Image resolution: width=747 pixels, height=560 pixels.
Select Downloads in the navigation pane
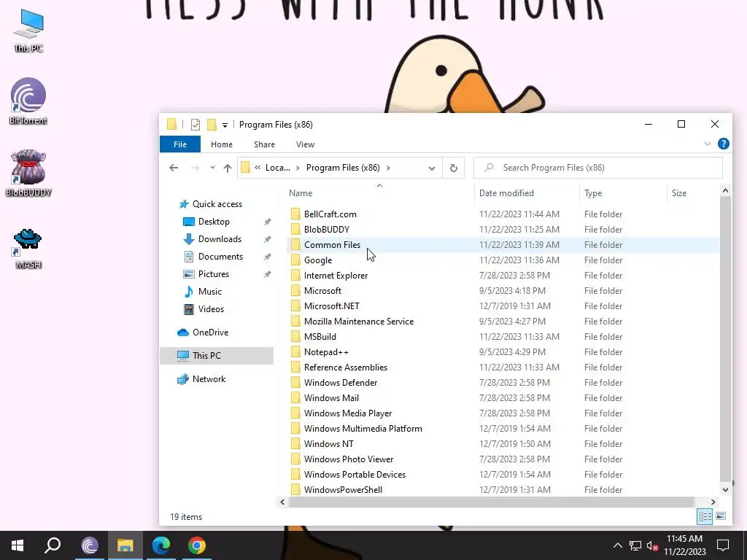[220, 239]
